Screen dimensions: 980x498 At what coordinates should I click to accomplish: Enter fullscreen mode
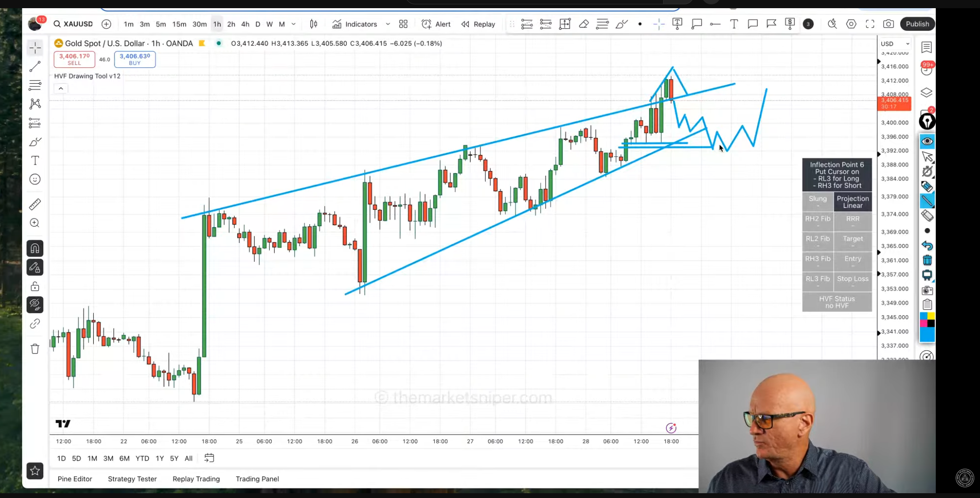click(870, 24)
